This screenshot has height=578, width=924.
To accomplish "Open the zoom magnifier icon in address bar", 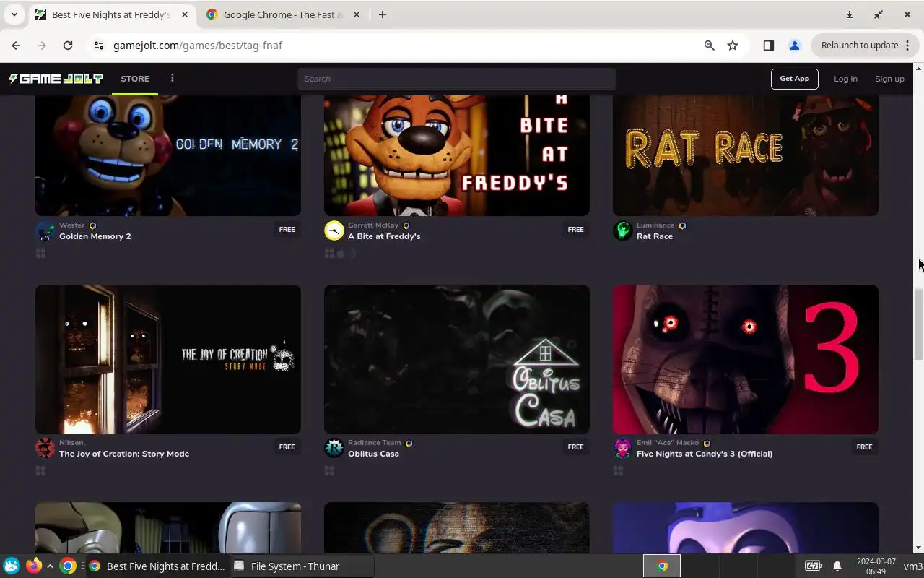I will [709, 45].
